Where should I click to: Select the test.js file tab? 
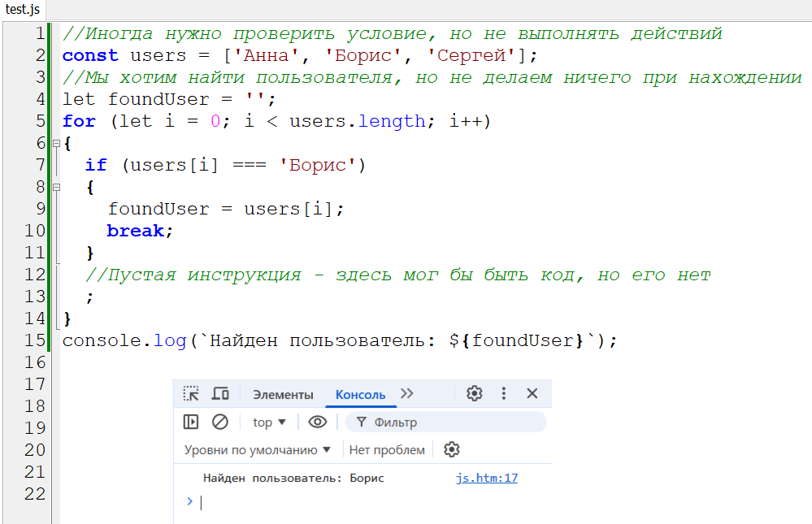coord(22,9)
